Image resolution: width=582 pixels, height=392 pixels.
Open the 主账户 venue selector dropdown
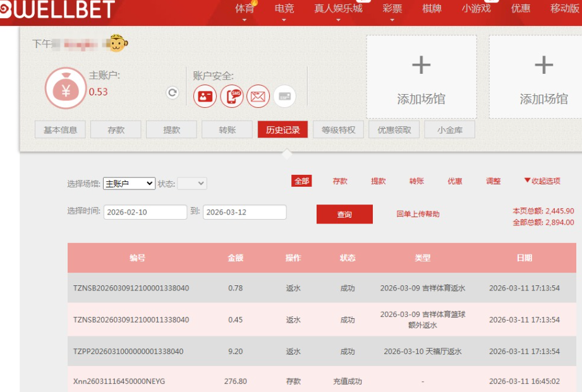(x=128, y=182)
